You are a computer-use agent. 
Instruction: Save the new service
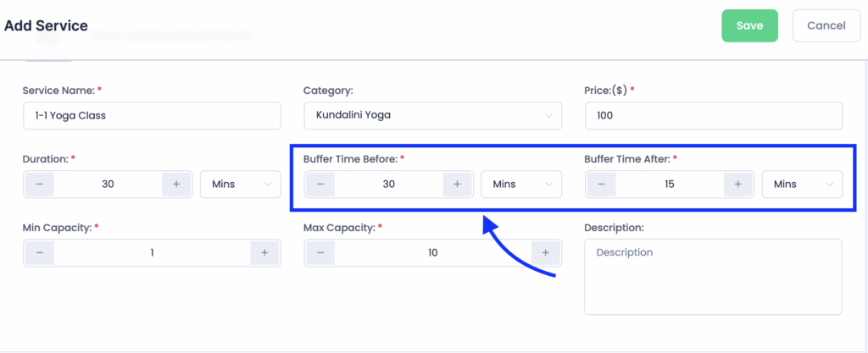(749, 25)
